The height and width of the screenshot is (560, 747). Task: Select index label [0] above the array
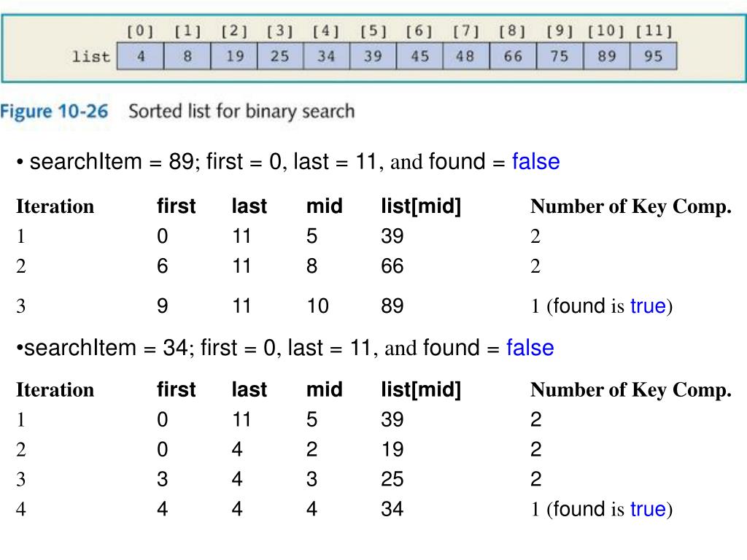pyautogui.click(x=140, y=31)
